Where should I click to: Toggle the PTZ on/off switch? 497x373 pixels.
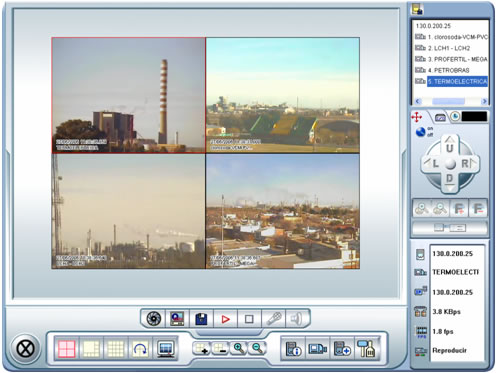point(424,132)
